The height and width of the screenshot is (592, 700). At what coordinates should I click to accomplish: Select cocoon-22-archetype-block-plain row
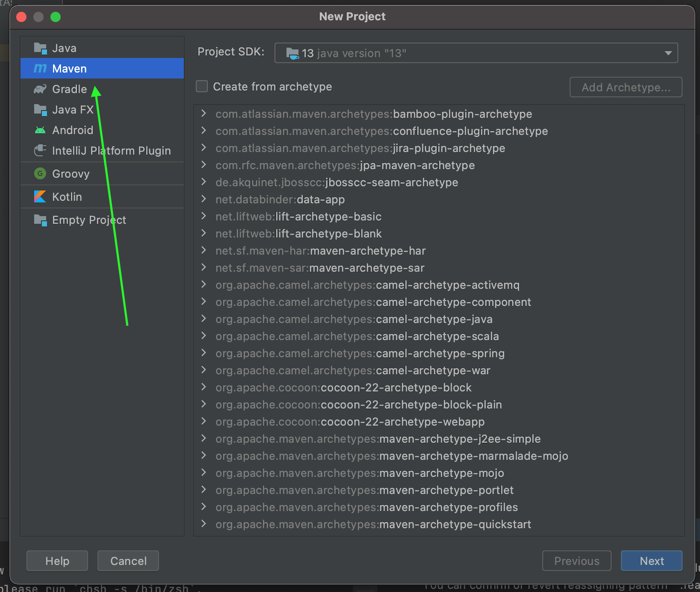[439, 405]
